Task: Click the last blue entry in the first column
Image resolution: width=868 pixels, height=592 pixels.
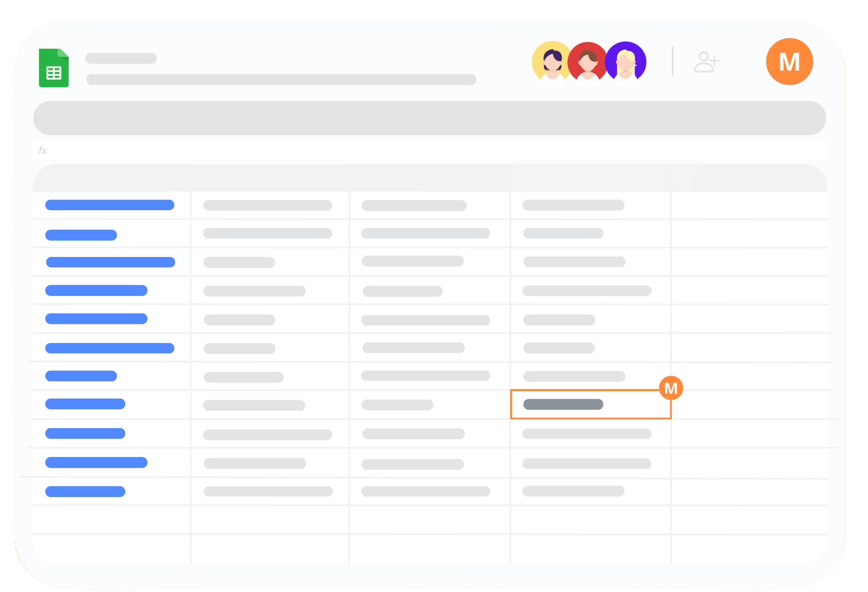Action: click(x=85, y=491)
